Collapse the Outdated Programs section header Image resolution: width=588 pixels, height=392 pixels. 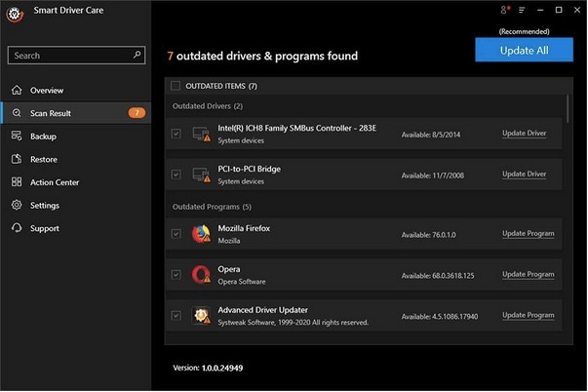pos(211,207)
